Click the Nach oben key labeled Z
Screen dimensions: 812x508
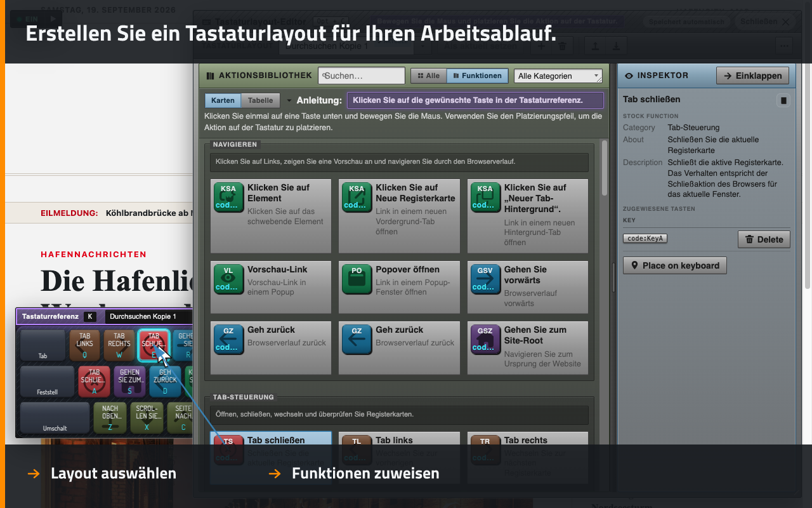[x=110, y=418]
